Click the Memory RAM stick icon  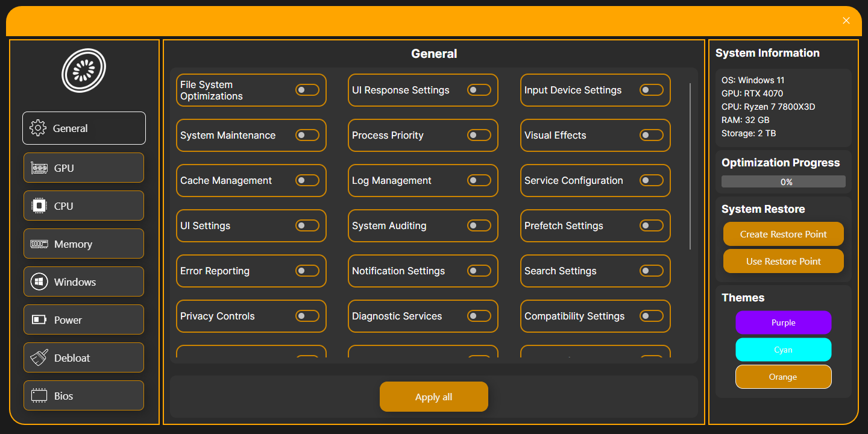(x=39, y=244)
